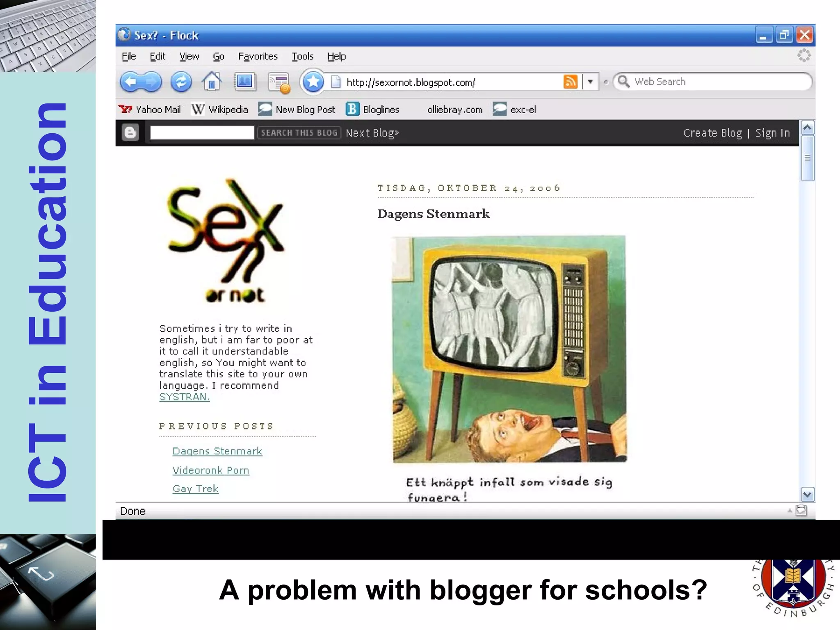Screen dimensions: 840x630
Task: Open the Gay Trek previous post link
Action: click(x=195, y=489)
